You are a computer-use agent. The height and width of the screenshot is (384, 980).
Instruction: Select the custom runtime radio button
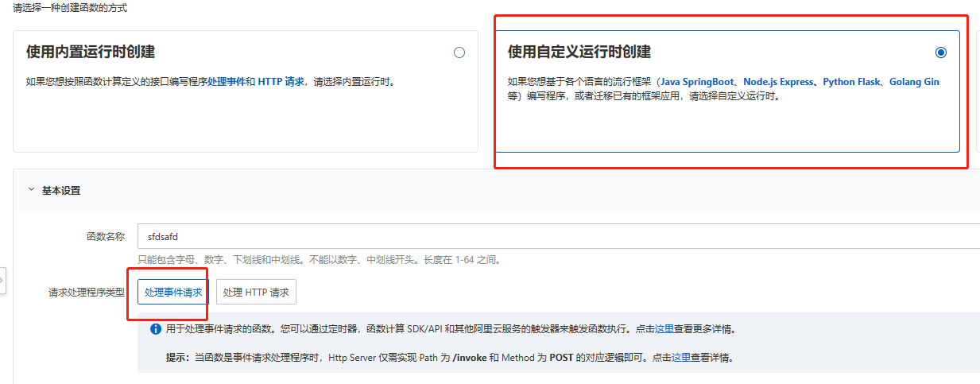click(x=941, y=52)
